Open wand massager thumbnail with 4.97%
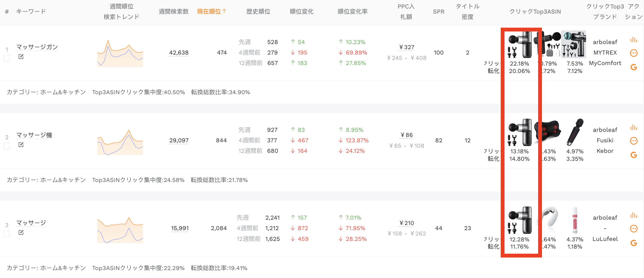644x278 pixels. 575,132
